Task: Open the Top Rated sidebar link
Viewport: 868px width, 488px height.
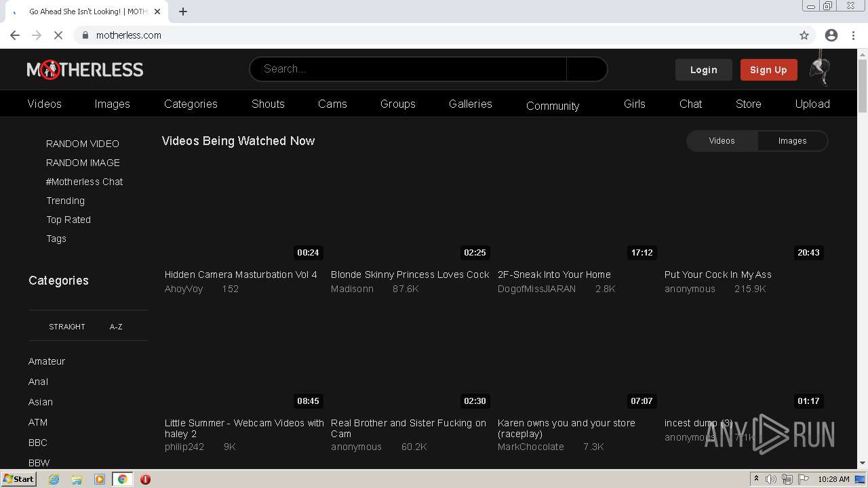Action: pos(68,220)
